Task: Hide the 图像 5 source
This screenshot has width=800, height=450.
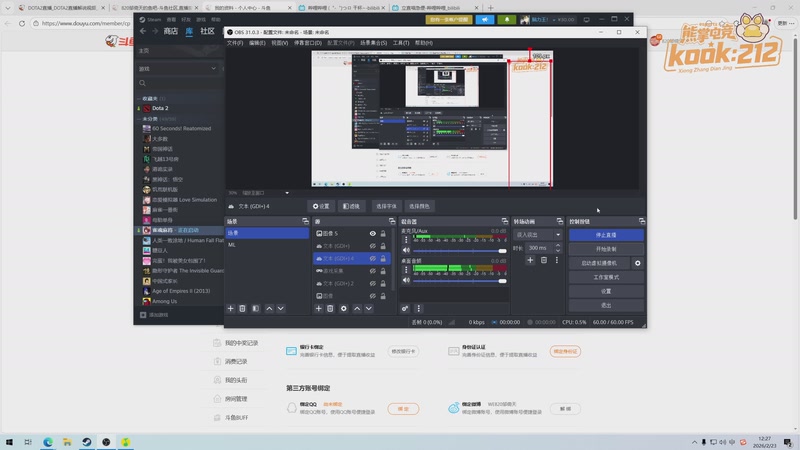Action: pos(372,234)
